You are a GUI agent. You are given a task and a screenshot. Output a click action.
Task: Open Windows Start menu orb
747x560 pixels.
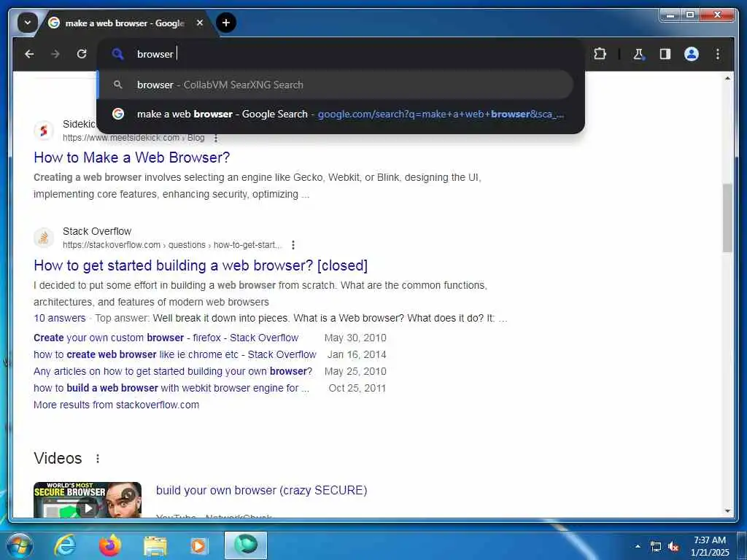click(20, 545)
